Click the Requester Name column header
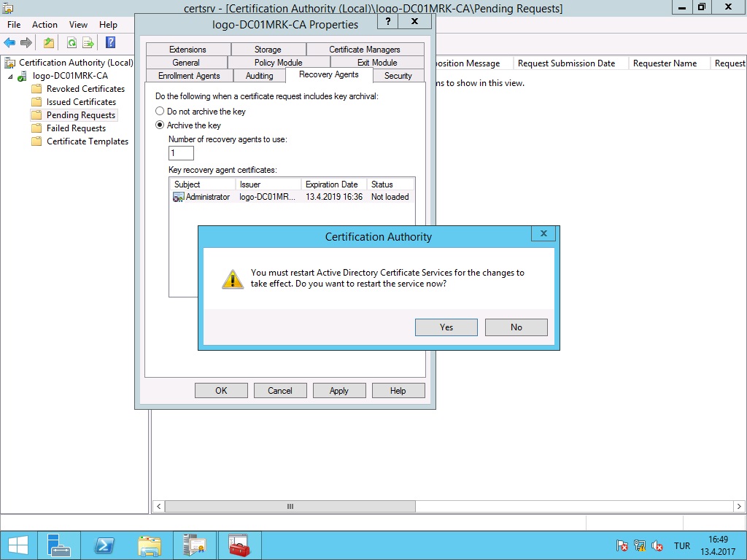This screenshot has height=560, width=747. point(670,63)
